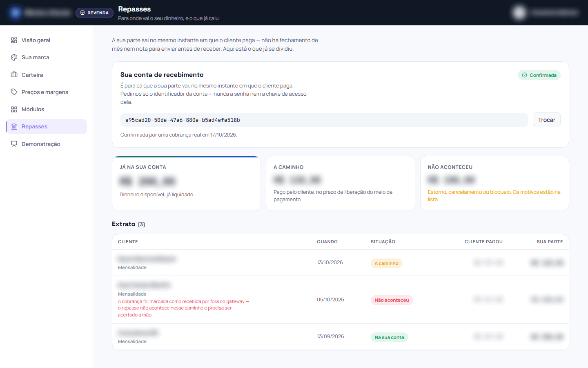Click the Repasses bank icon
Viewport: 588px width, 368px height.
coord(14,126)
